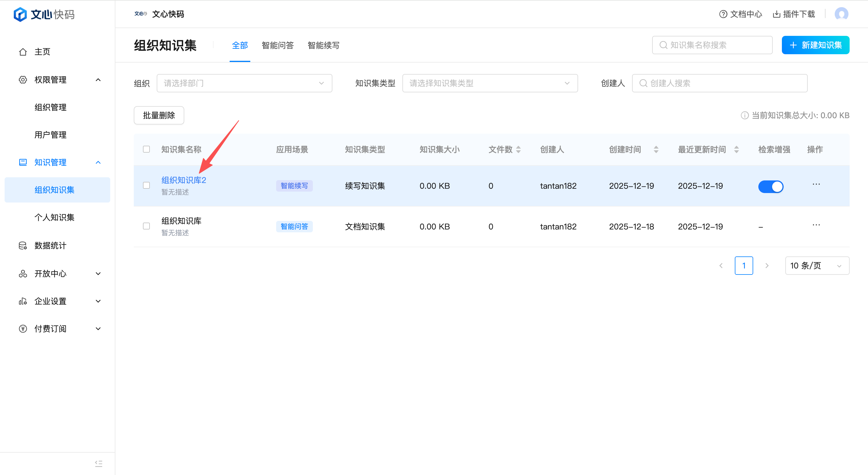Check the select-all checkbox in table header

coord(146,149)
